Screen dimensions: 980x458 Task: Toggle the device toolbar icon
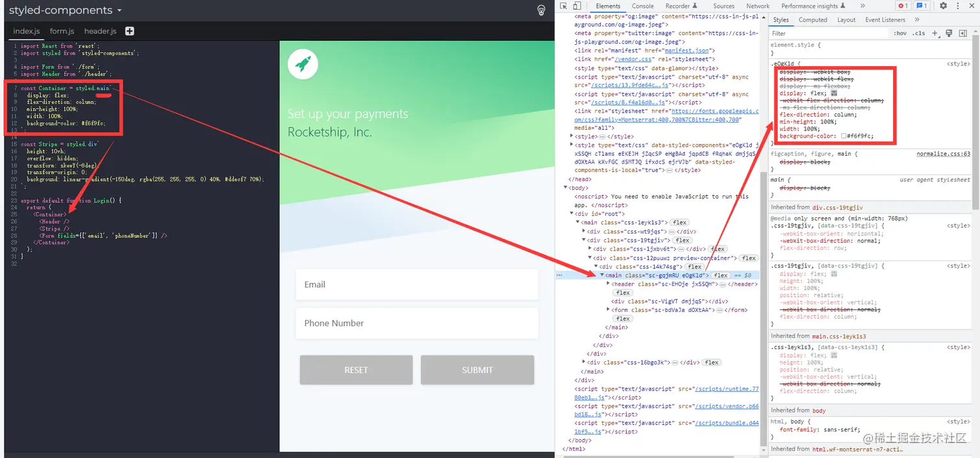click(x=577, y=6)
